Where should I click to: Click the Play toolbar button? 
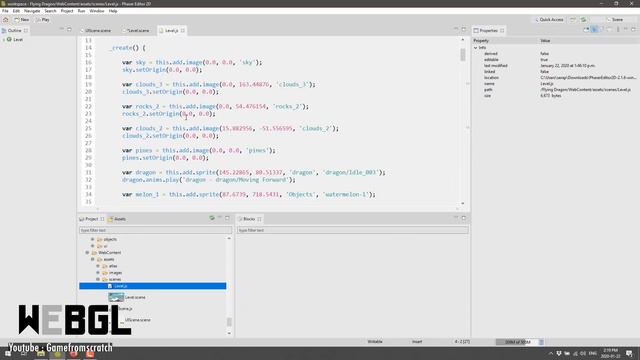click(x=42, y=20)
